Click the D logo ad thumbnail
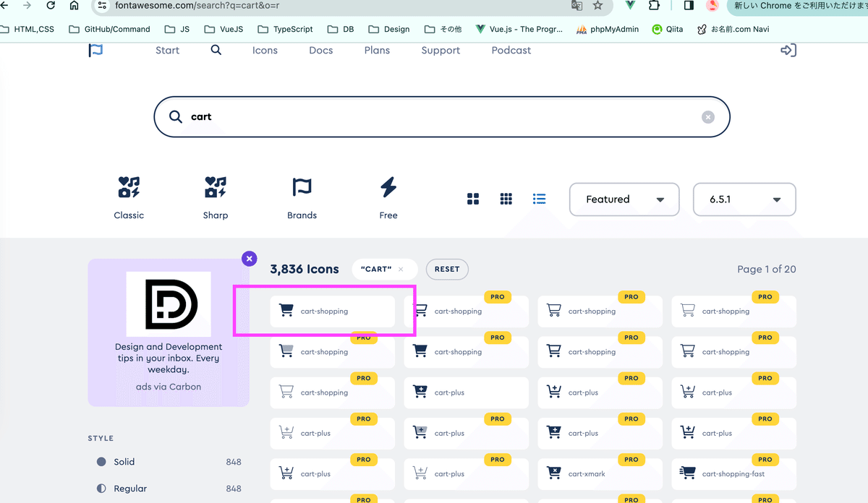Viewport: 868px width, 503px height. [169, 304]
